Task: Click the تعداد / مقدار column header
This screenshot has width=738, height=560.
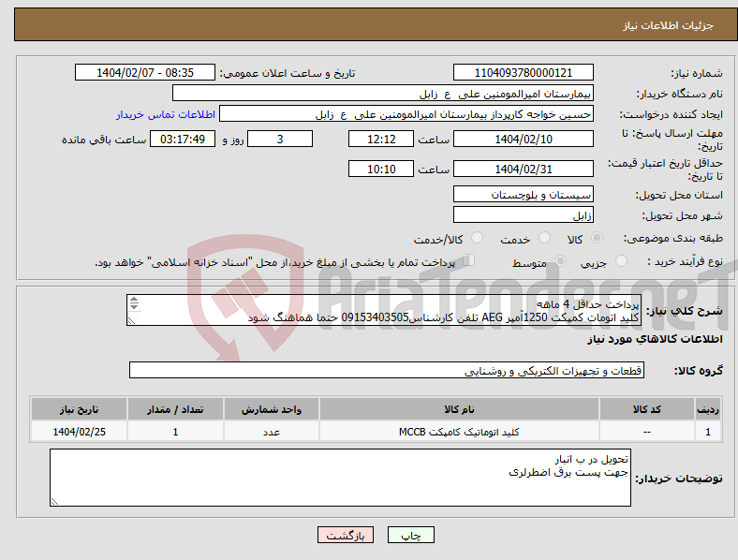Action: (175, 409)
